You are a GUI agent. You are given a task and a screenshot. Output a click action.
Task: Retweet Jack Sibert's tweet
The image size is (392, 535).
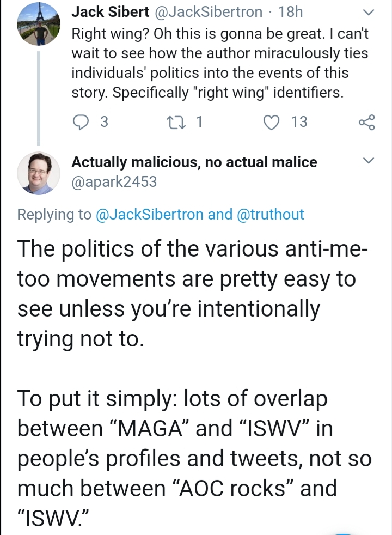click(175, 122)
